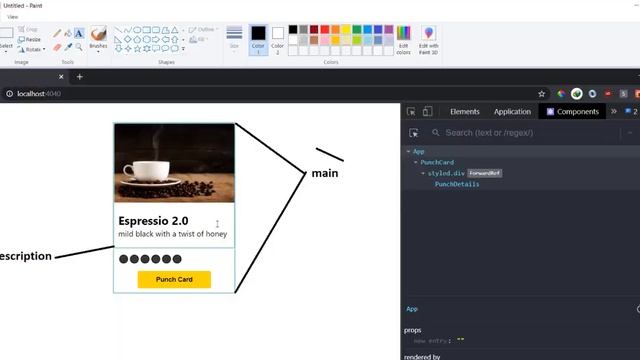
Task: Select the Magnifier tool in Paint
Action: [x=79, y=47]
